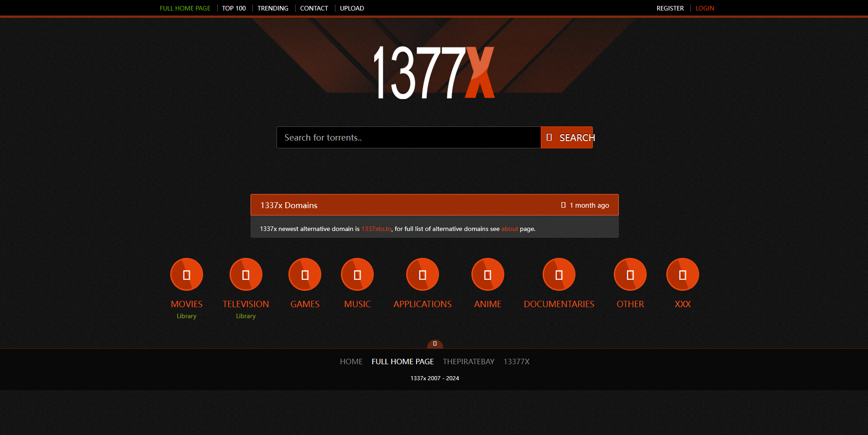Click the small round icon above the footer
Image resolution: width=868 pixels, height=435 pixels.
click(435, 344)
